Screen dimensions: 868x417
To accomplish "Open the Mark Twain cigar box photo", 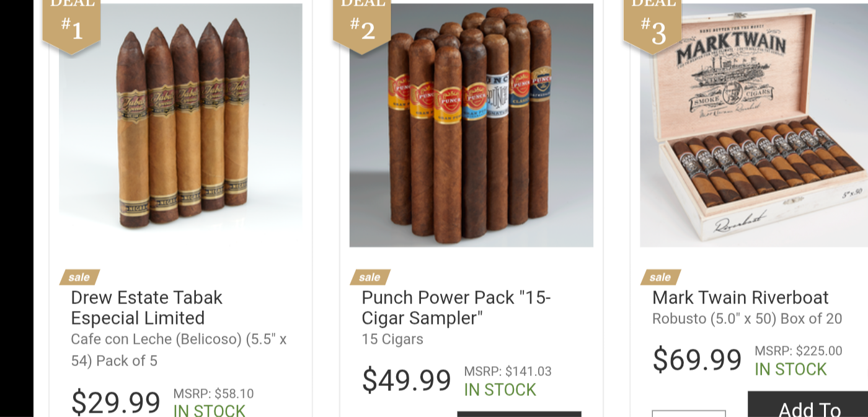I will (754, 125).
